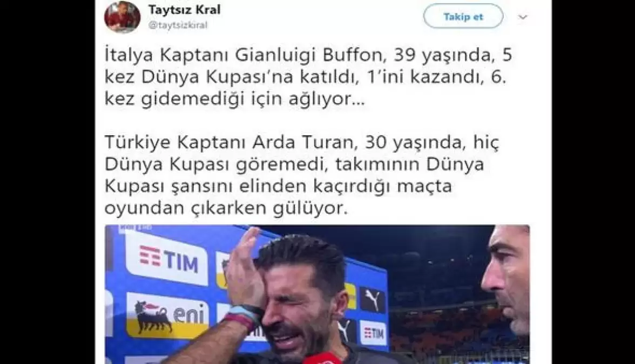This screenshot has width=635, height=364.
Task: Open the Taytsız Kral display name
Action: [184, 10]
